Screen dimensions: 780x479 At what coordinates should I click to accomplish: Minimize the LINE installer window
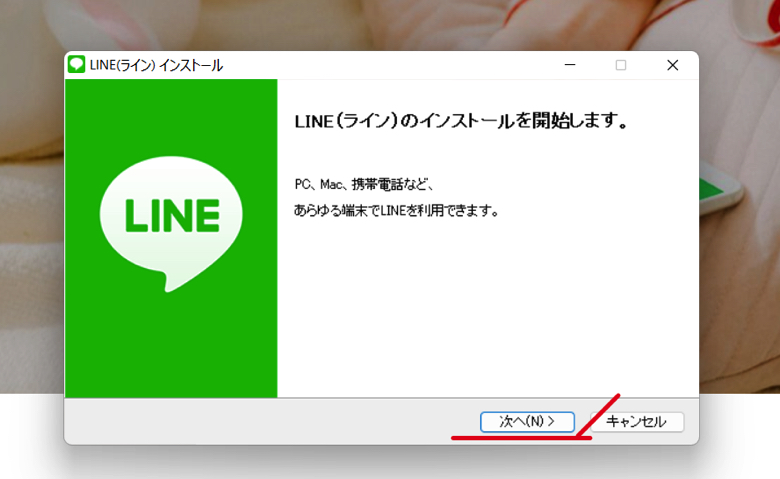(x=570, y=65)
